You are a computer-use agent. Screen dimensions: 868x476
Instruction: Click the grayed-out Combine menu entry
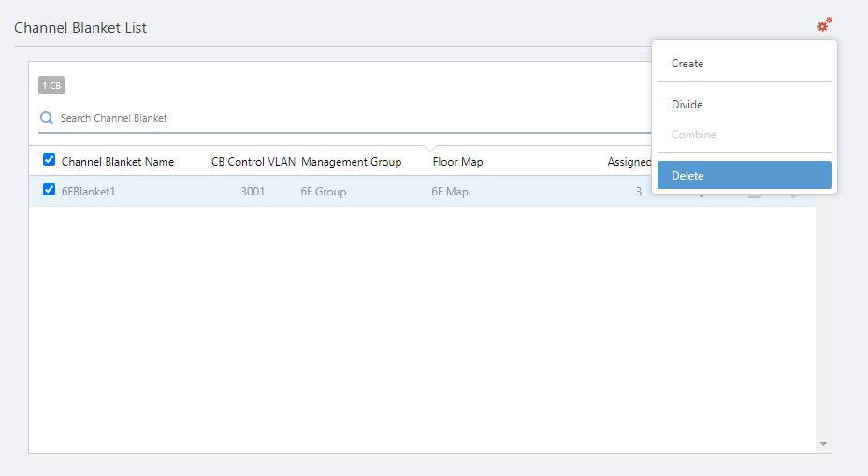tap(693, 135)
